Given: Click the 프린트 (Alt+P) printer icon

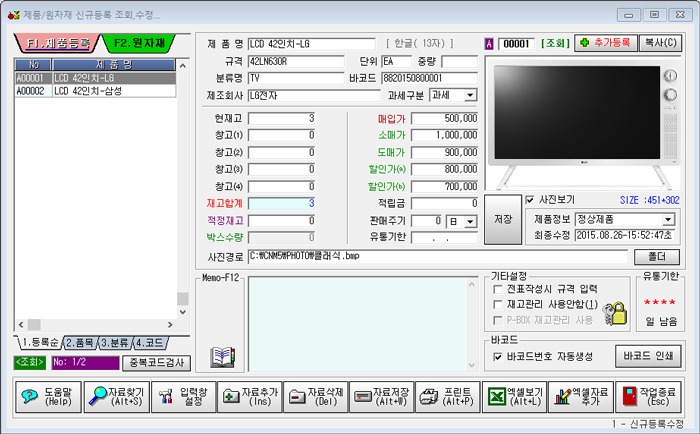Looking at the screenshot, I should 429,396.
